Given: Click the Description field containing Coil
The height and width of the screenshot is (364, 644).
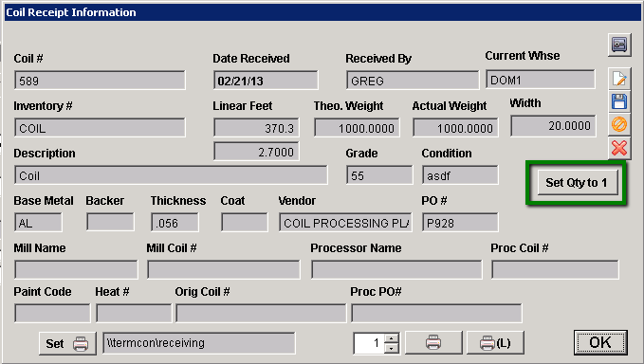Looking at the screenshot, I should coord(171,175).
